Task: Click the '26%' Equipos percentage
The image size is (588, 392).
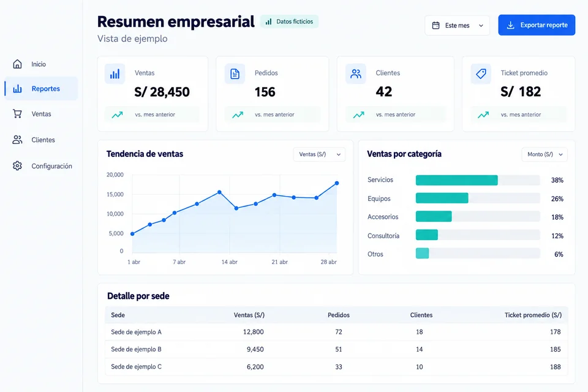Action: (x=557, y=199)
